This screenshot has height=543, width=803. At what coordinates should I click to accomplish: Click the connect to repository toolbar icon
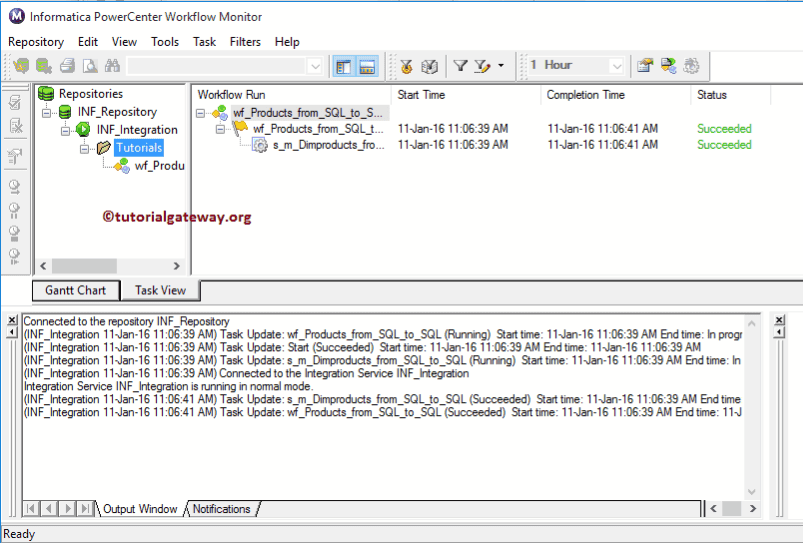(x=21, y=66)
